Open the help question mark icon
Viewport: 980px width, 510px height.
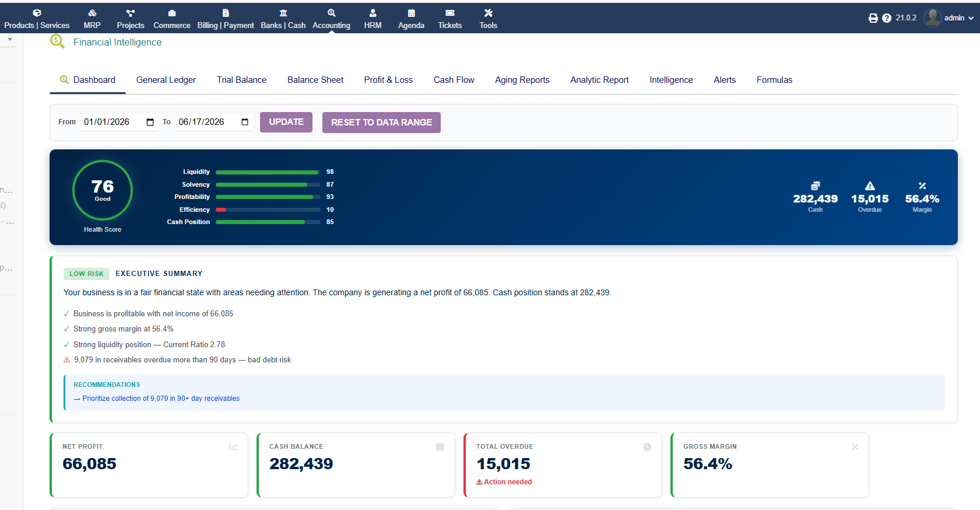[887, 18]
